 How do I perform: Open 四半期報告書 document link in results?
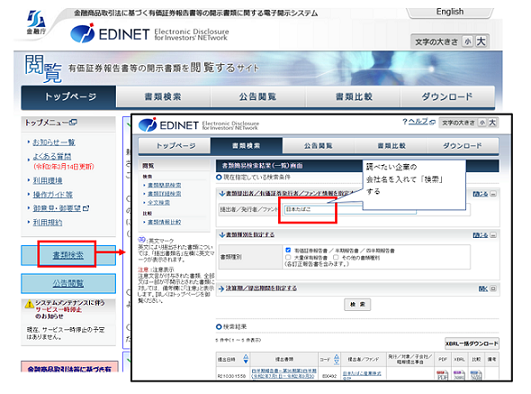(x=284, y=374)
